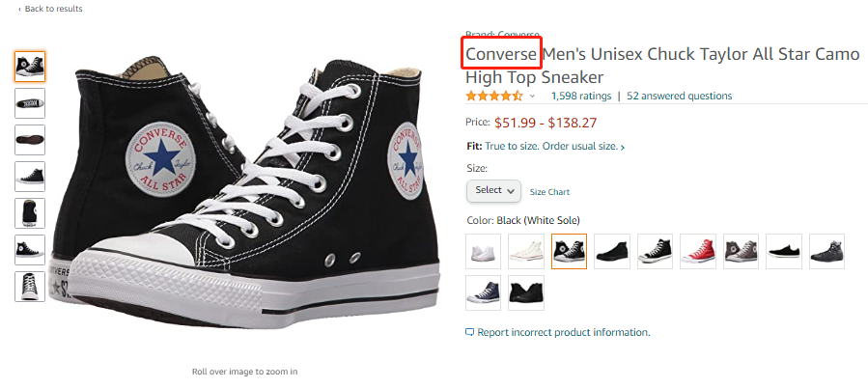Show the shoe sole thumbnail view

click(x=30, y=140)
